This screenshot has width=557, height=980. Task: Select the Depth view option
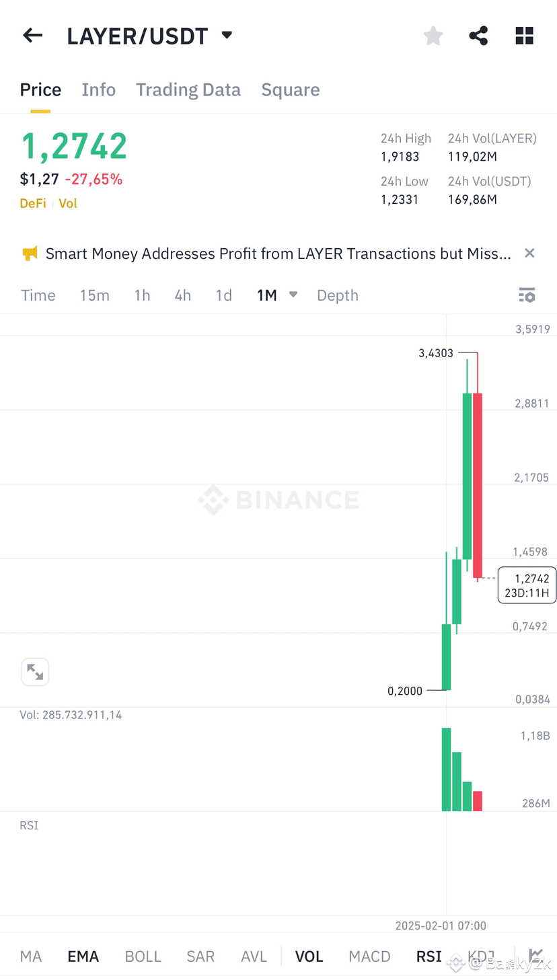point(337,295)
